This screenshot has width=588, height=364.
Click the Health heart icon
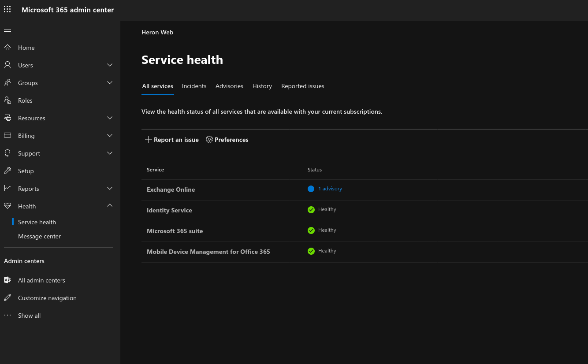[7, 206]
